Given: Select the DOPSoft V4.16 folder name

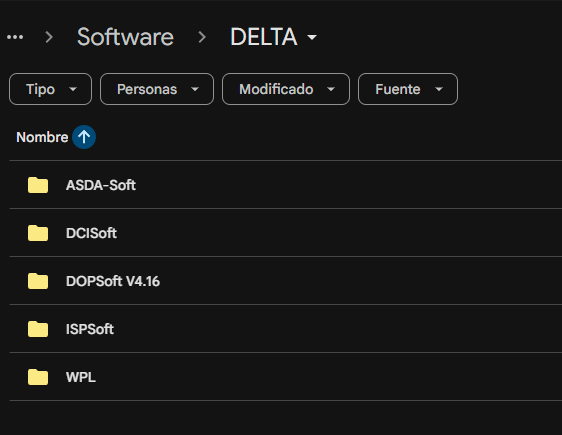Looking at the screenshot, I should [113, 281].
